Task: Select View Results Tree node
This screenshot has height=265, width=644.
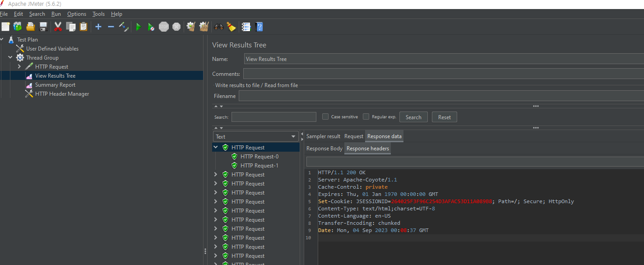Action: [x=56, y=76]
